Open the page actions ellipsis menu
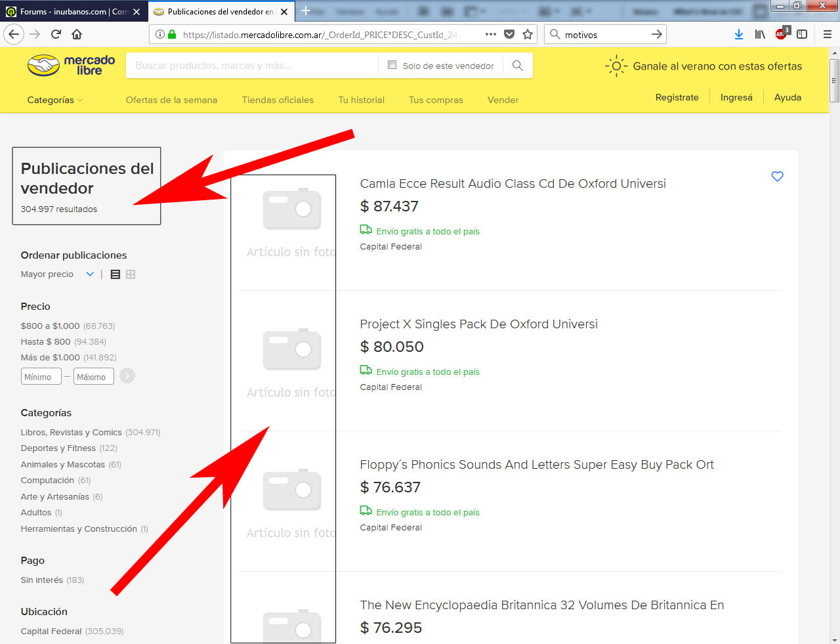The width and height of the screenshot is (840, 644). (490, 33)
